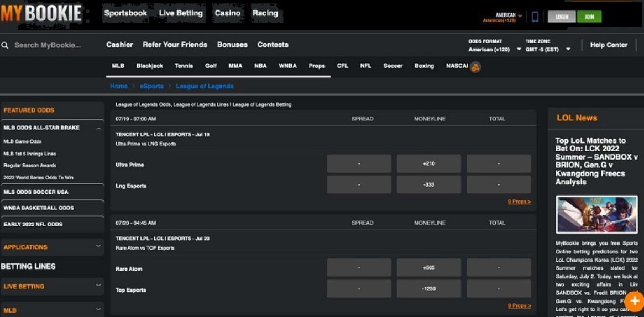This screenshot has height=317, width=644.
Task: Open the American odds selector in header
Action: 502,17
